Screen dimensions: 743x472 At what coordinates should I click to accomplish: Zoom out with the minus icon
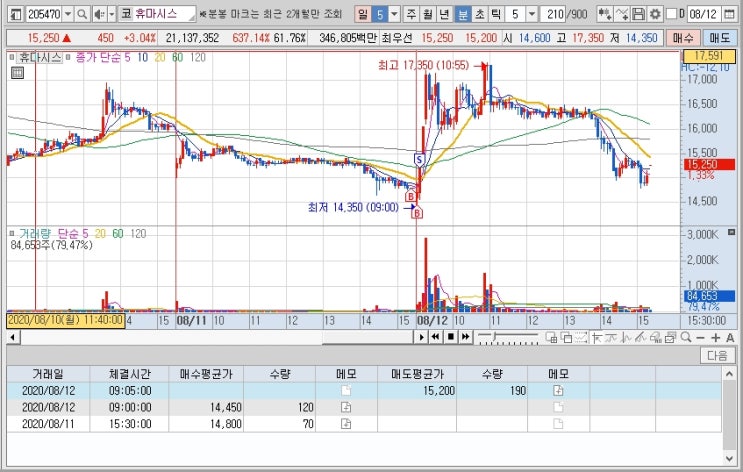[700, 337]
